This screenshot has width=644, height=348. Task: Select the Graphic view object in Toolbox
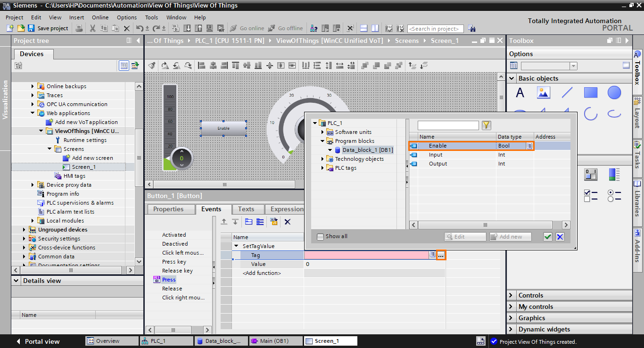point(544,92)
